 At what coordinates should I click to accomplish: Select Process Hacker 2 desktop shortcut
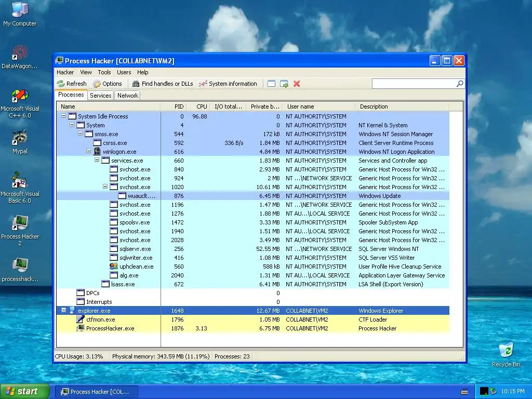(x=20, y=231)
